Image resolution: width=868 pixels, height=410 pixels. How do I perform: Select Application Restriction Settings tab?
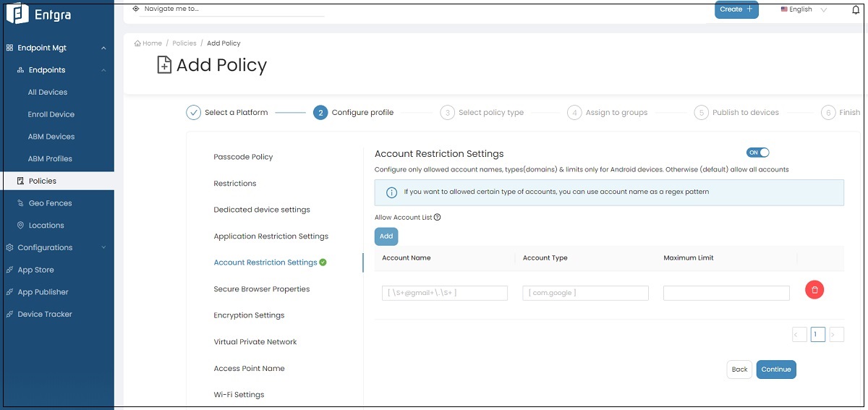(x=271, y=236)
